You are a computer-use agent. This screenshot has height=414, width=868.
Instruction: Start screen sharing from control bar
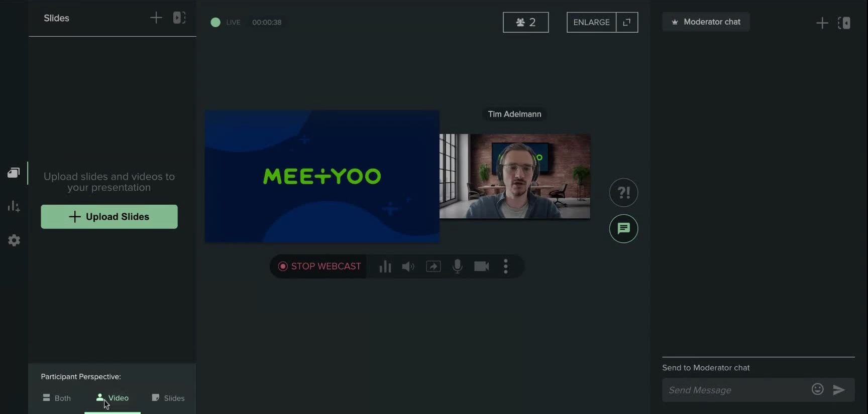click(x=433, y=266)
